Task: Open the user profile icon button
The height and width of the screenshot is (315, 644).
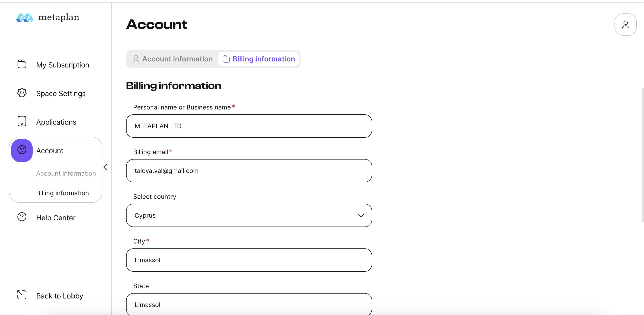Action: tap(625, 25)
